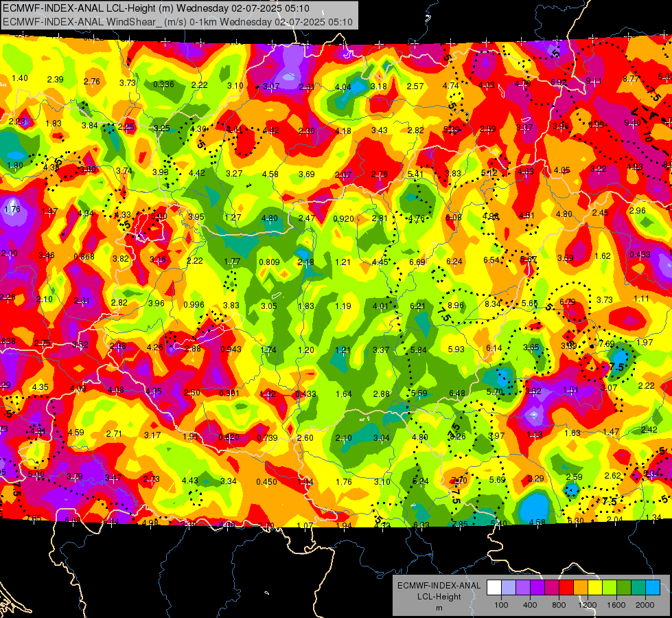
Task: Click the wind shear value 2.96
Action: click(x=637, y=211)
